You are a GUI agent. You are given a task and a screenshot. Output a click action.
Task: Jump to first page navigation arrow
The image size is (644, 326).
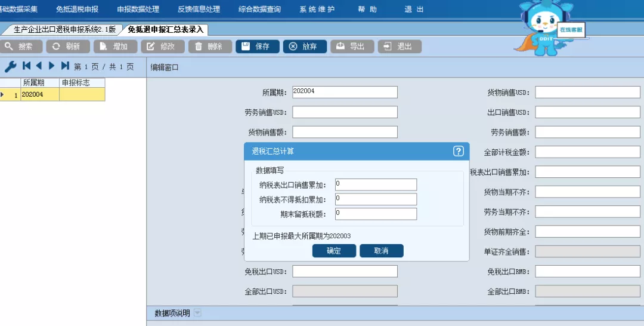27,66
